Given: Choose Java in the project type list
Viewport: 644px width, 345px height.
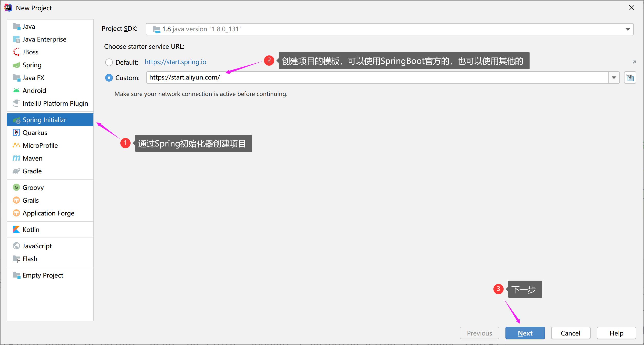Looking at the screenshot, I should (x=50, y=26).
